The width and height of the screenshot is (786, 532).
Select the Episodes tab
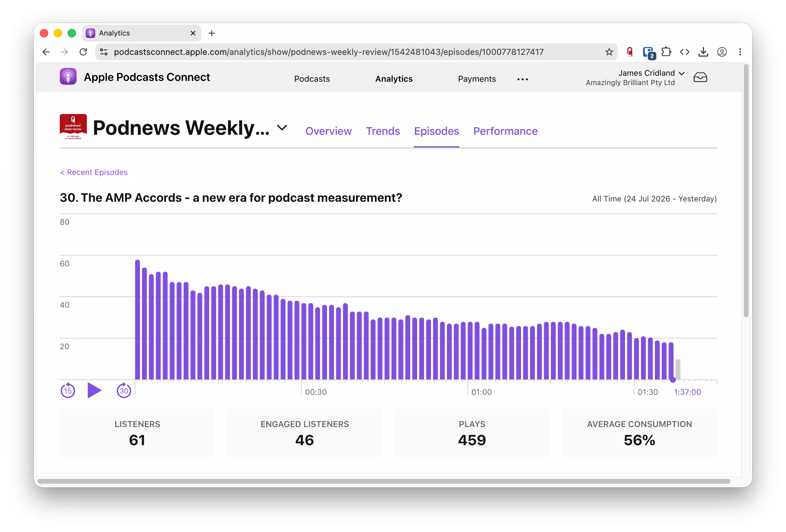[436, 131]
